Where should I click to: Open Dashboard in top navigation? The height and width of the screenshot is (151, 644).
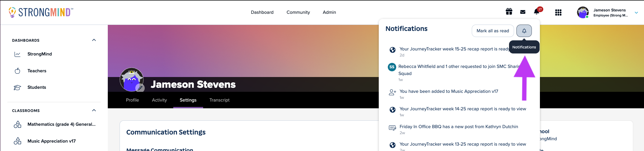[x=262, y=12]
